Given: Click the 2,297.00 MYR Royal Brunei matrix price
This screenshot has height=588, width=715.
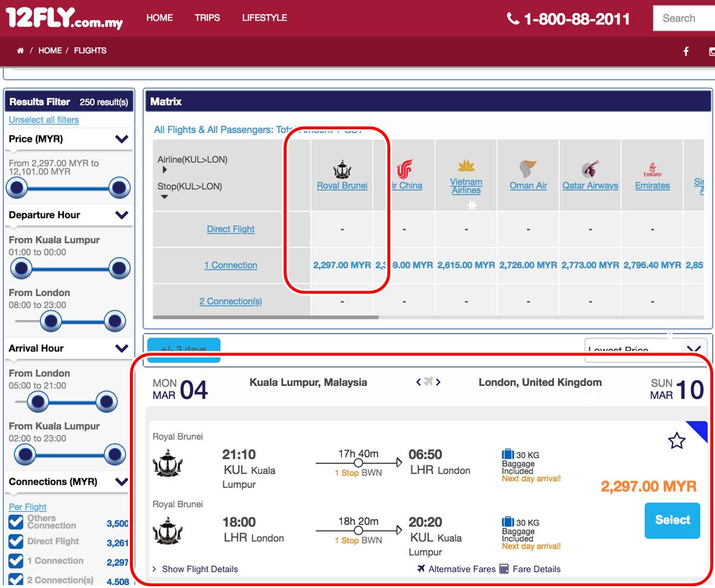Looking at the screenshot, I should [342, 265].
